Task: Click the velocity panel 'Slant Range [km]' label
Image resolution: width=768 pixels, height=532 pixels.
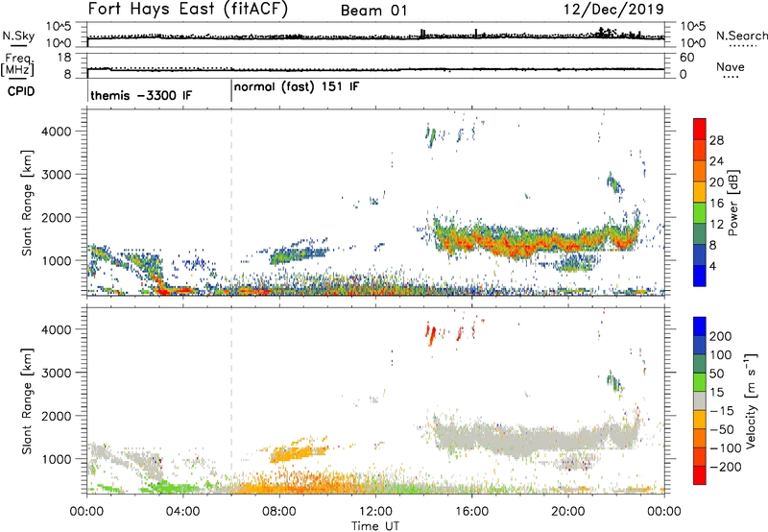Action: coord(27,400)
